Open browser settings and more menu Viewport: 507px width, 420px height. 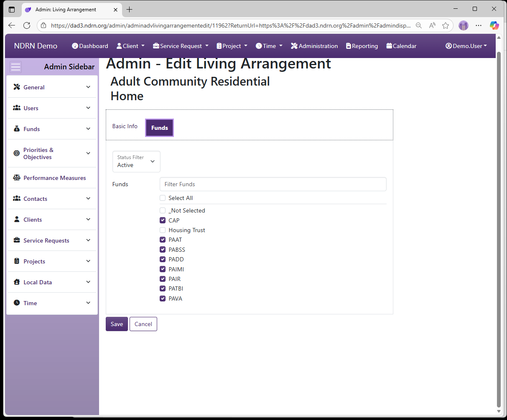pos(479,25)
